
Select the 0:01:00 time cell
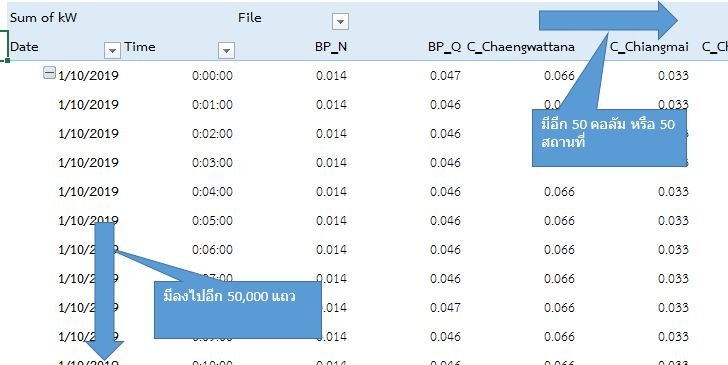(x=212, y=104)
